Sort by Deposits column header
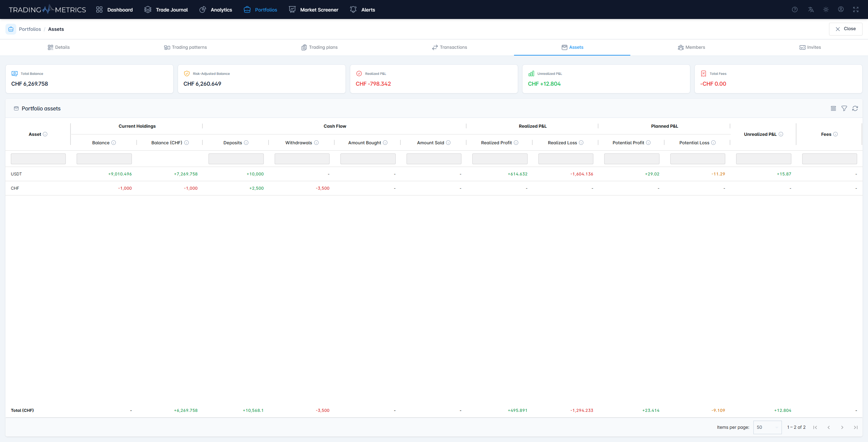868x442 pixels. (233, 143)
